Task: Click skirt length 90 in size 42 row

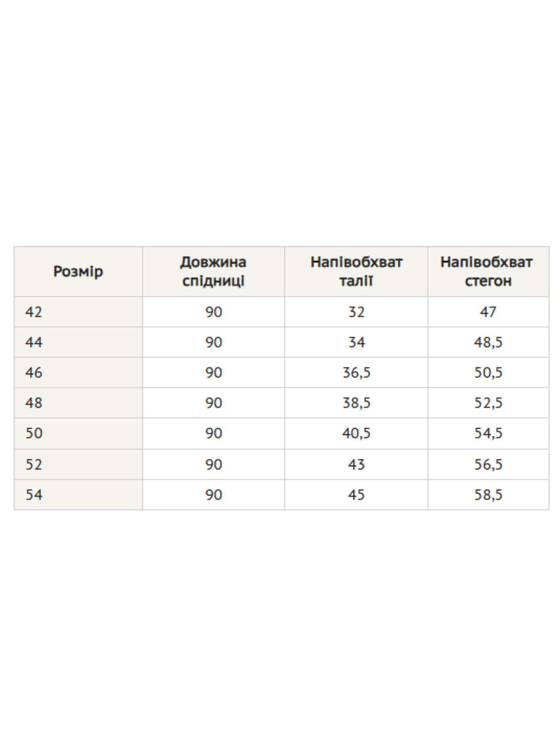Action: [x=213, y=312]
